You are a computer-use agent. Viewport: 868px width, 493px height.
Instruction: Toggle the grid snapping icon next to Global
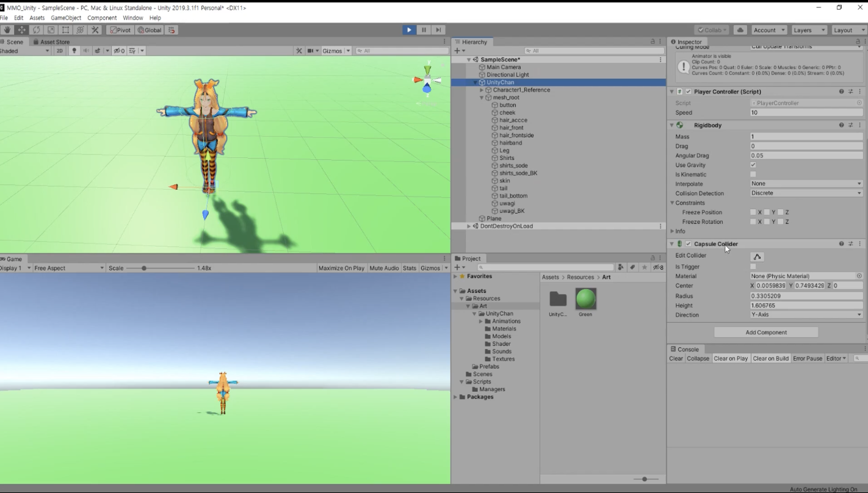(x=172, y=30)
